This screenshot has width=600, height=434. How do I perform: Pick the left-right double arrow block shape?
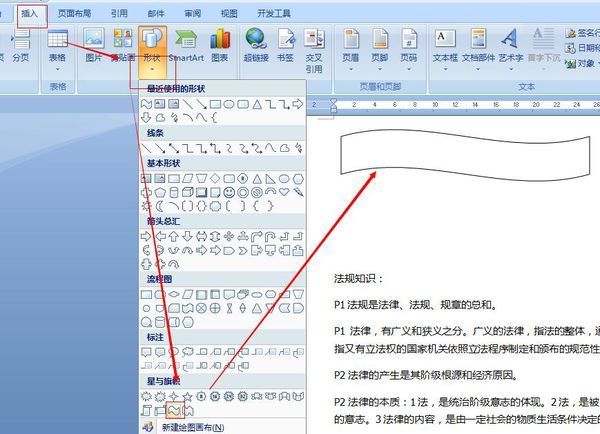click(x=201, y=237)
